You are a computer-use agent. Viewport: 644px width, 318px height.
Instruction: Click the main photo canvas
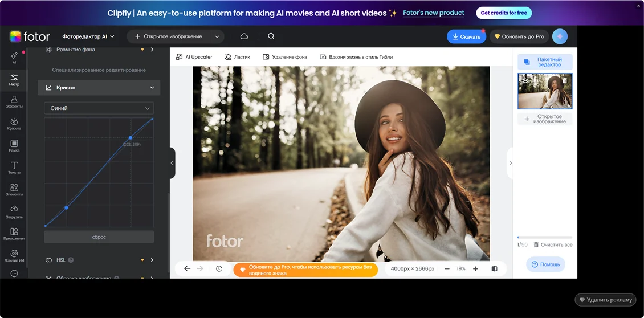[x=341, y=164]
